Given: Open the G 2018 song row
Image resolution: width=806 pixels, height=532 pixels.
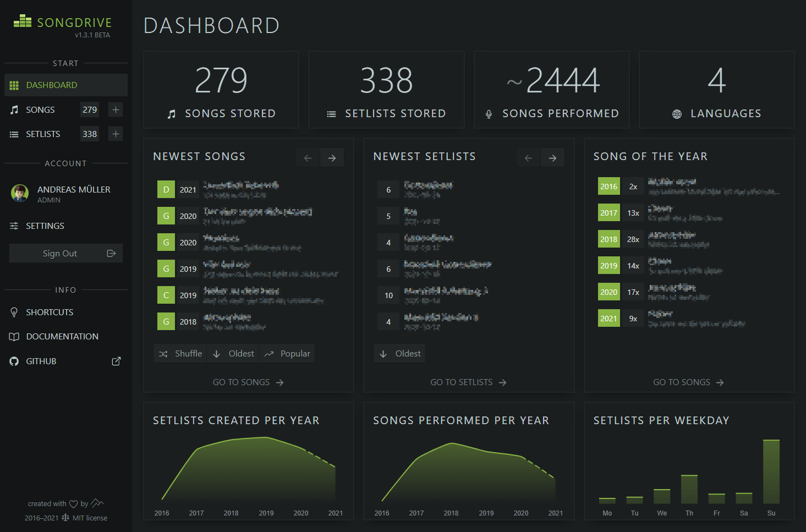Looking at the screenshot, I should 248,321.
